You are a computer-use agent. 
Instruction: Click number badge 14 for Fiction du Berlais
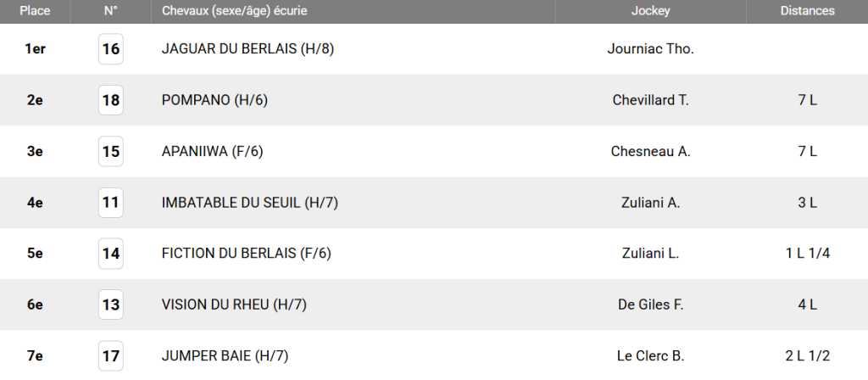[111, 254]
